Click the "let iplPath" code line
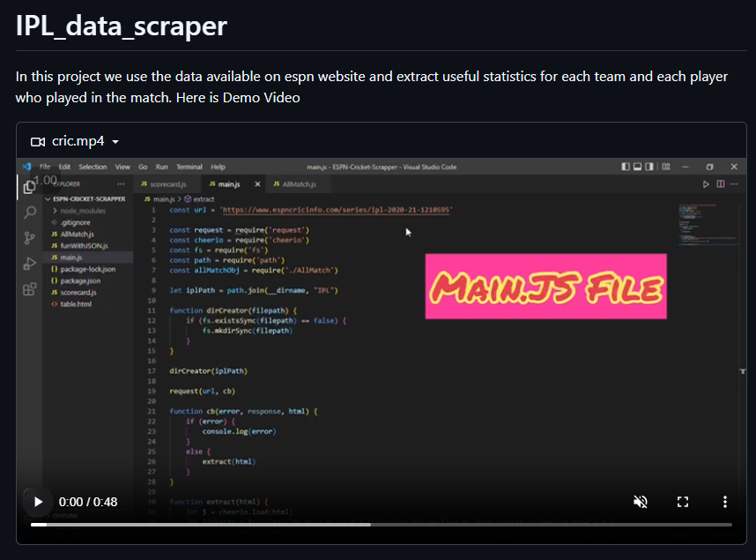This screenshot has height=560, width=756. [x=254, y=291]
